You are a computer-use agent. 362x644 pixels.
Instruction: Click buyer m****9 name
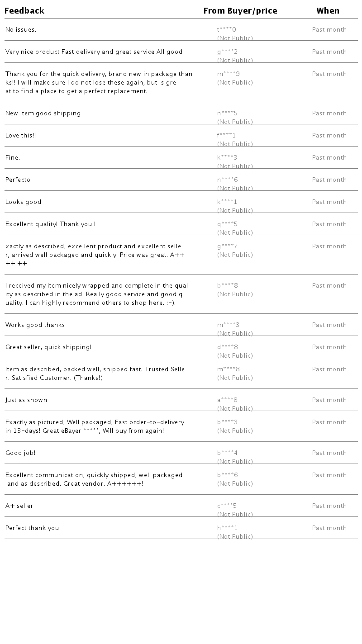229,74
